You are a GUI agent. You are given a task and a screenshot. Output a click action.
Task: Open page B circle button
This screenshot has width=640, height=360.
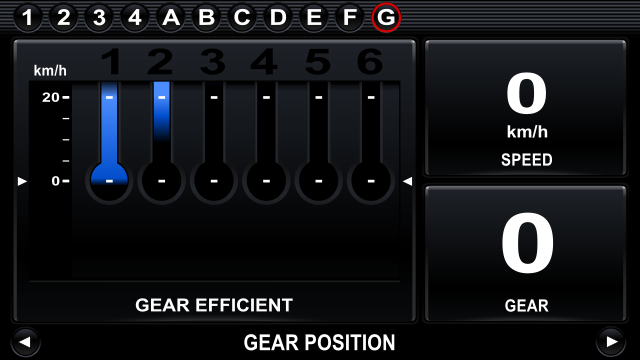[x=207, y=18]
